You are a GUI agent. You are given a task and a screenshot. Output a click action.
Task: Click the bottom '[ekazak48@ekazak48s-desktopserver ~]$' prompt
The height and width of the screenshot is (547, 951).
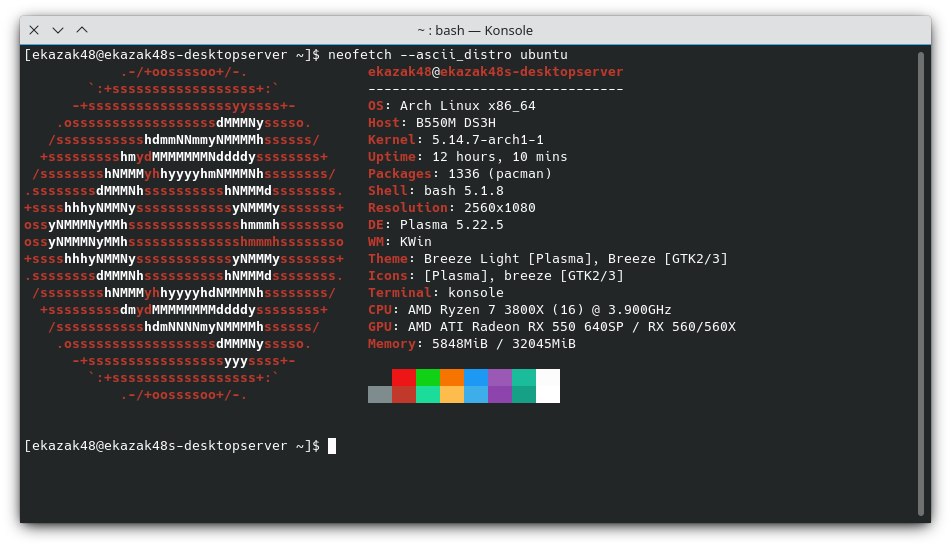172,446
